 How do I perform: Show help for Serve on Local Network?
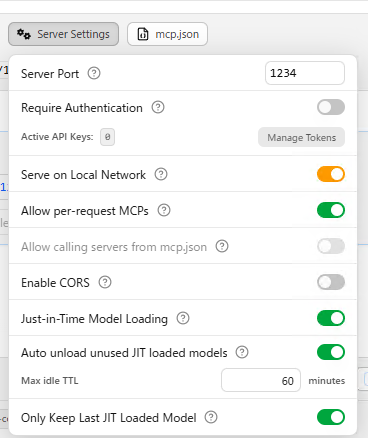(x=161, y=174)
